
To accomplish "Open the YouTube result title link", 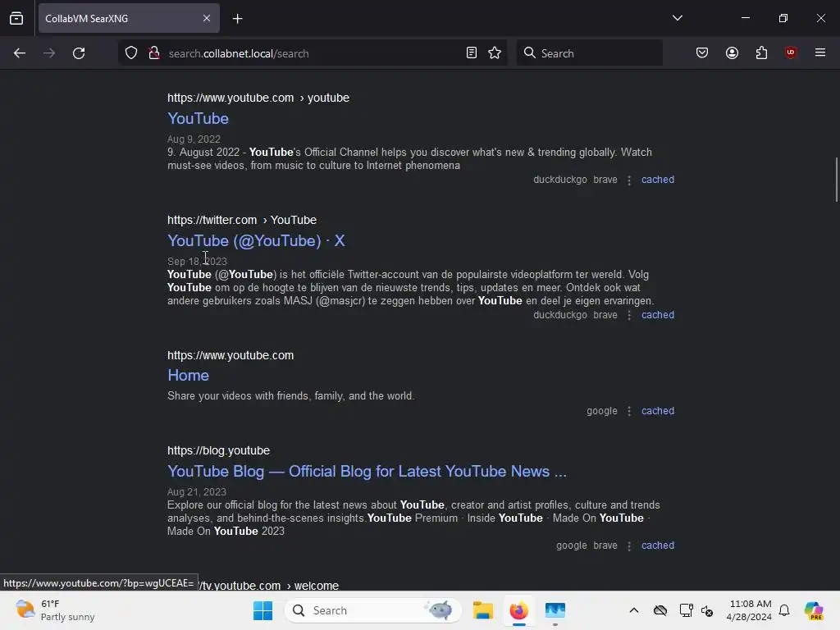I will [x=199, y=118].
